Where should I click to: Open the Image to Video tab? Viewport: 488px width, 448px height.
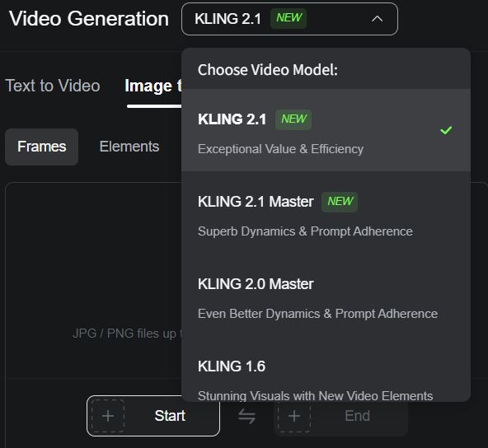(152, 86)
